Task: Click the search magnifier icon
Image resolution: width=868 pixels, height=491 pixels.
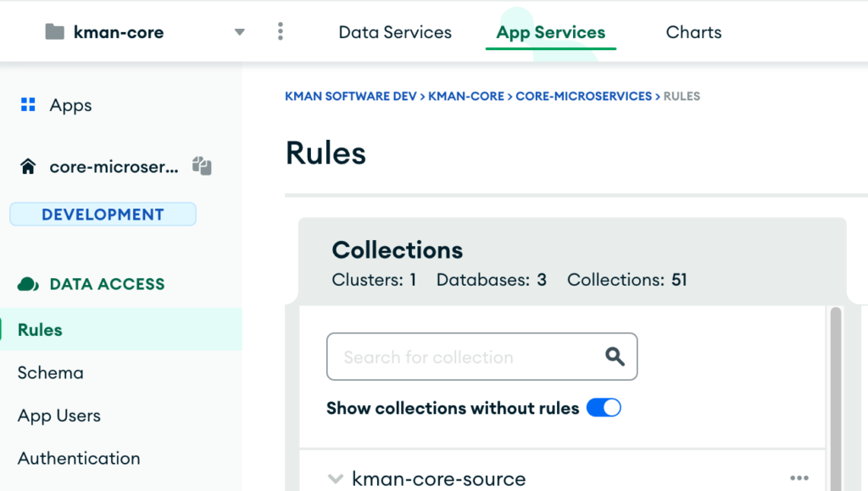Action: pos(615,356)
